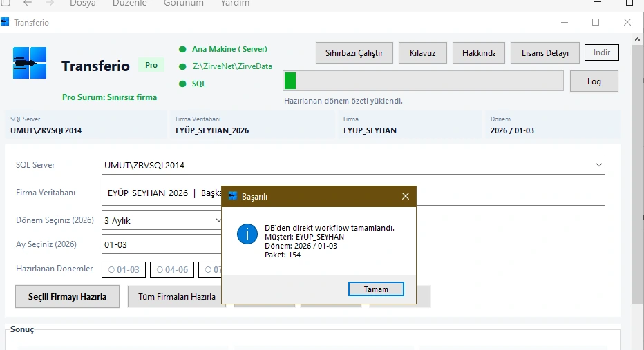Click the Transferio title bar app icon
The height and width of the screenshot is (350, 644).
coord(5,22)
